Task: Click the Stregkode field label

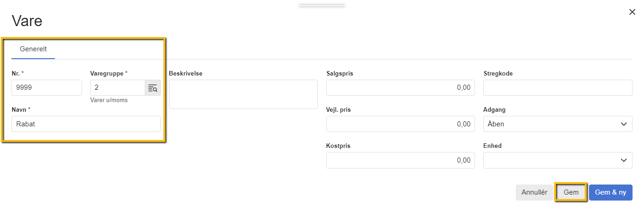Action: point(498,73)
